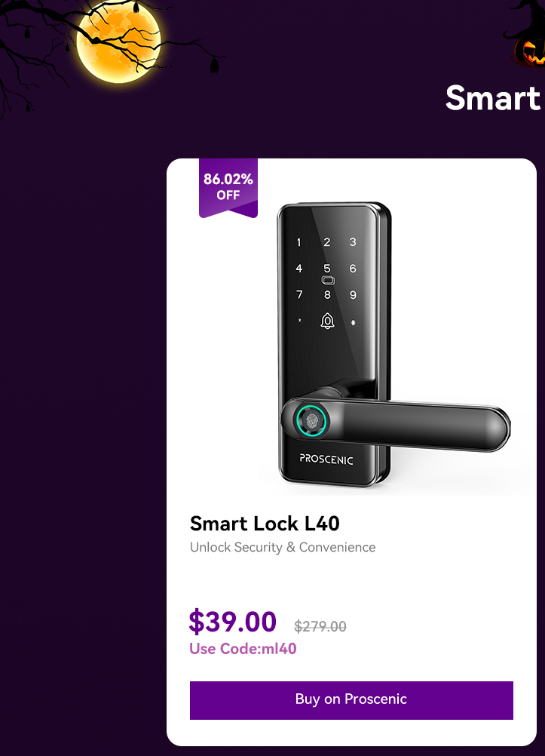Click the jack-o-lantern pumpkin icon

tap(529, 53)
